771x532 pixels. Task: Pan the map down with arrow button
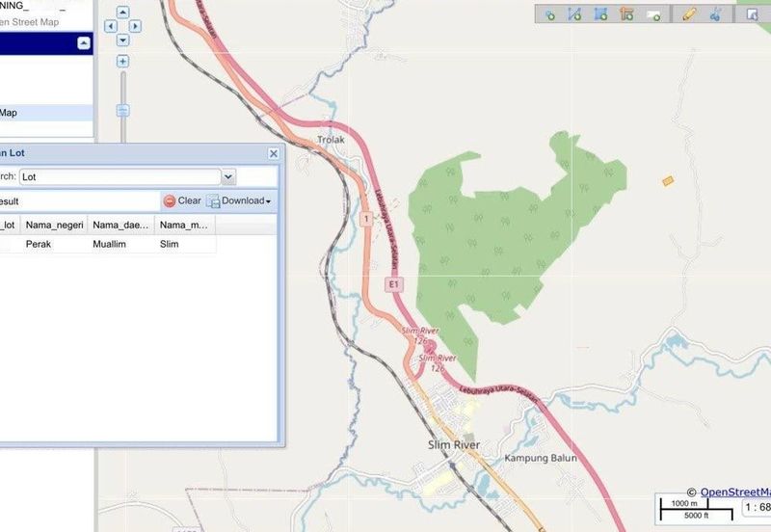pos(122,40)
